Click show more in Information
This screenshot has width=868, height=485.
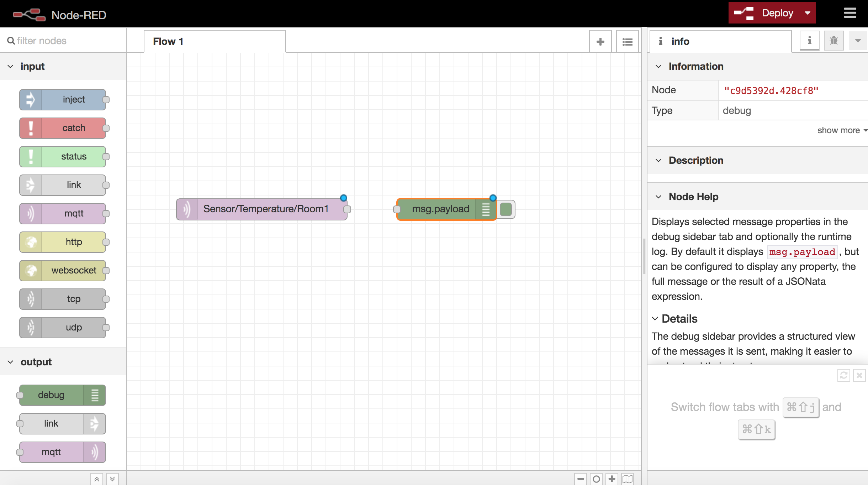coord(842,130)
